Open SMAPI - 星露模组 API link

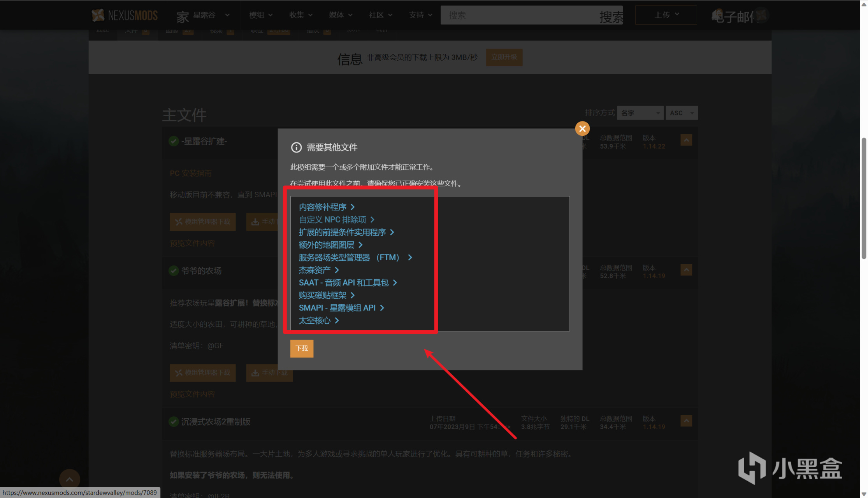tap(341, 308)
